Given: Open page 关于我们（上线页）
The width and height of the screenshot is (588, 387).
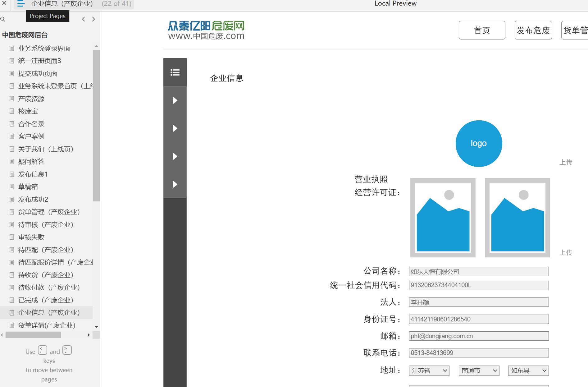Looking at the screenshot, I should [46, 149].
